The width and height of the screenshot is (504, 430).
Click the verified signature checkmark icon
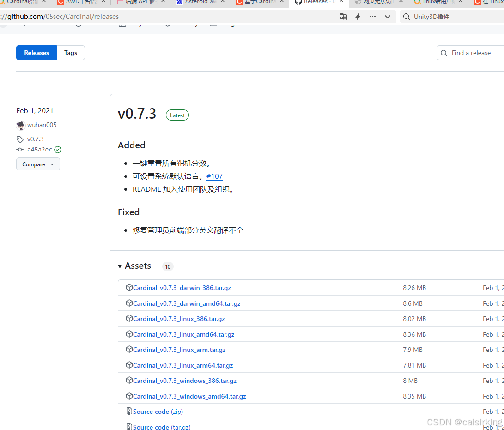click(x=58, y=150)
